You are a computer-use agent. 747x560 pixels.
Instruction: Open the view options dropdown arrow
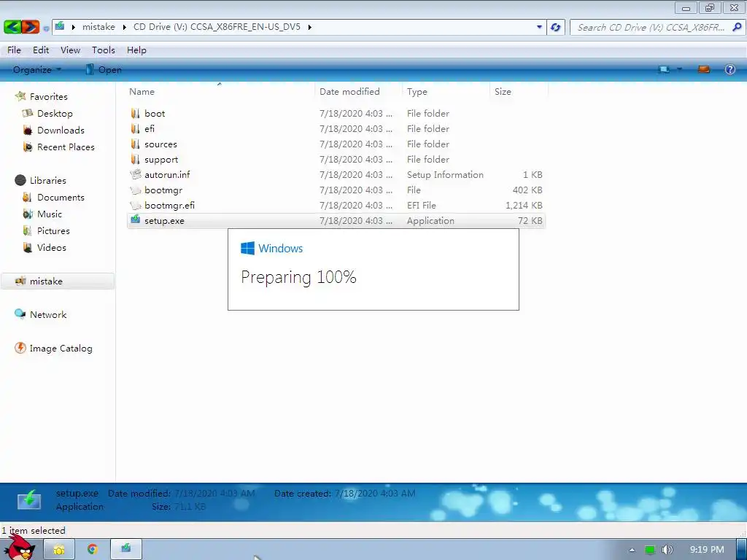pyautogui.click(x=679, y=69)
